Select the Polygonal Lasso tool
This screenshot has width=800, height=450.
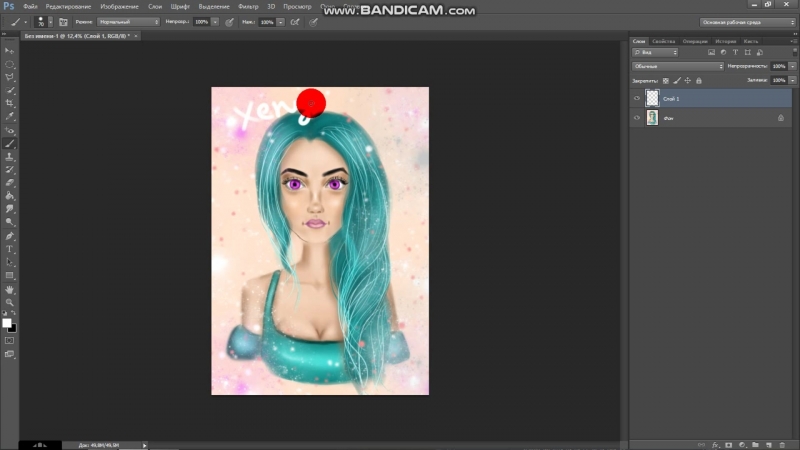point(9,77)
